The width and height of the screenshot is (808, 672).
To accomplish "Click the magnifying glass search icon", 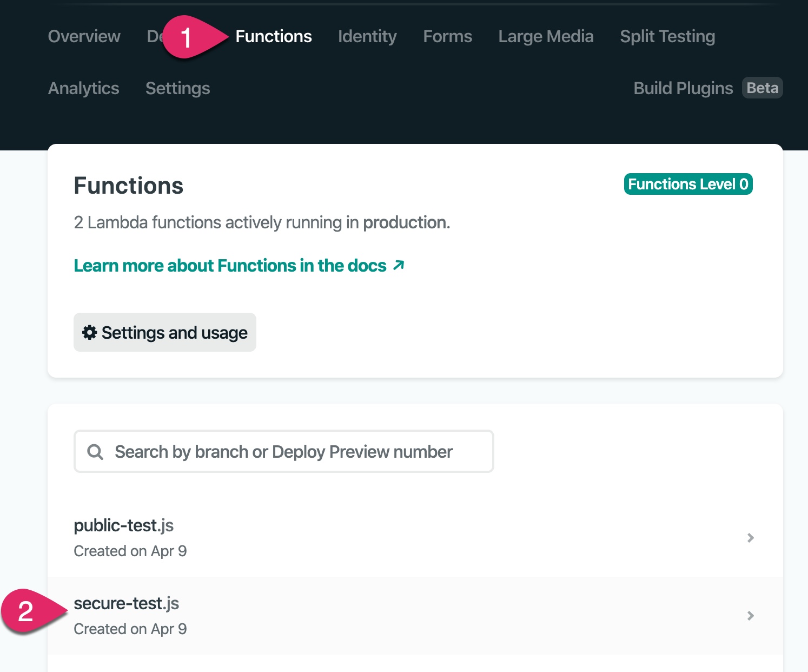I will [95, 452].
